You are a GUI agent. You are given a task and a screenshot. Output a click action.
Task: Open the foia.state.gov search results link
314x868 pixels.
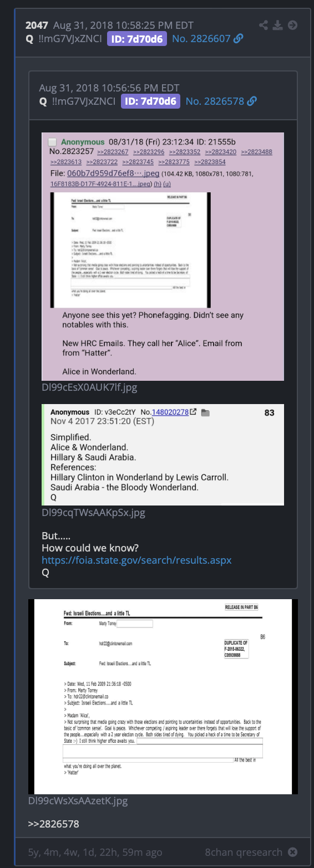(x=136, y=560)
